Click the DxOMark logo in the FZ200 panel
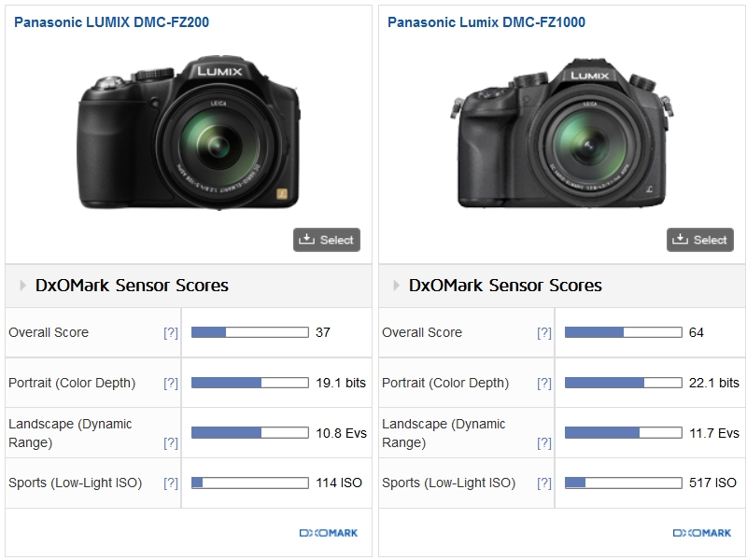The width and height of the screenshot is (747, 560). (x=328, y=533)
